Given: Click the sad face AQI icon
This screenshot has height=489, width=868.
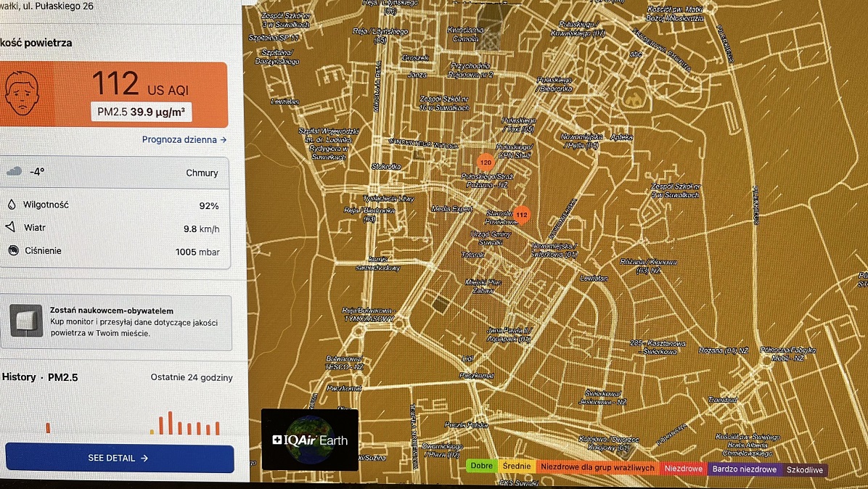Looking at the screenshot, I should 22,94.
